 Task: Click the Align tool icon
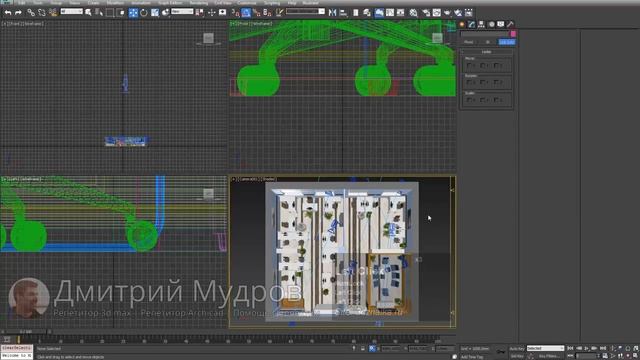343,13
